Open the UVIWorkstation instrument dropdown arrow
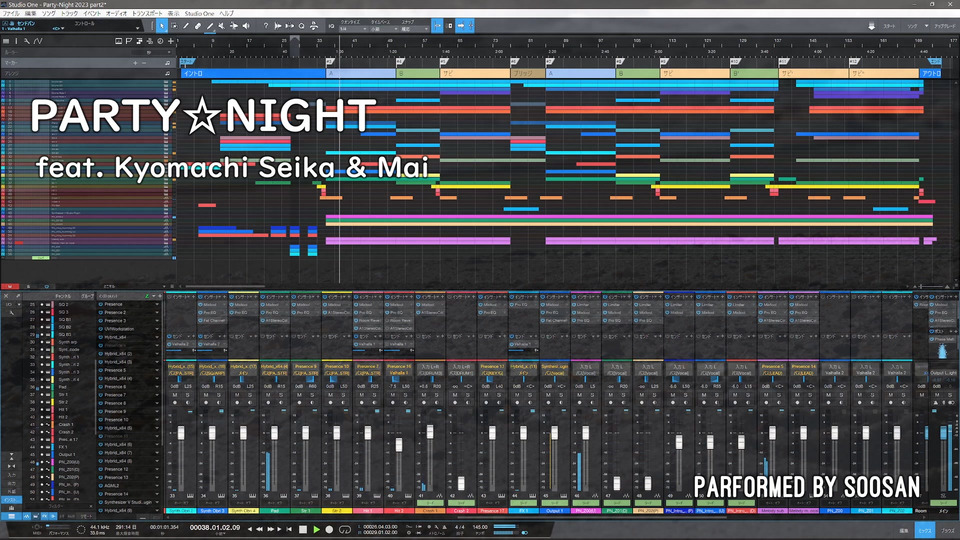 [157, 328]
